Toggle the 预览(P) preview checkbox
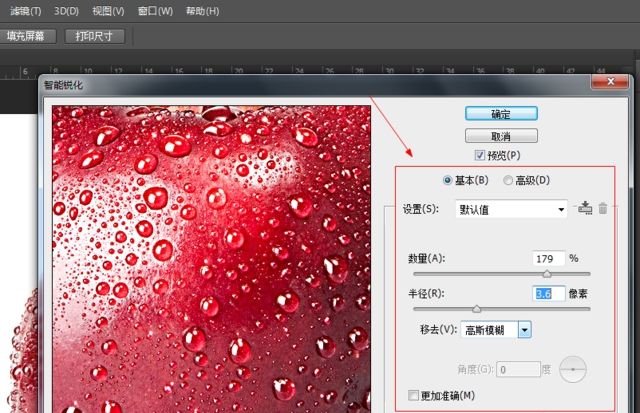 [x=481, y=155]
